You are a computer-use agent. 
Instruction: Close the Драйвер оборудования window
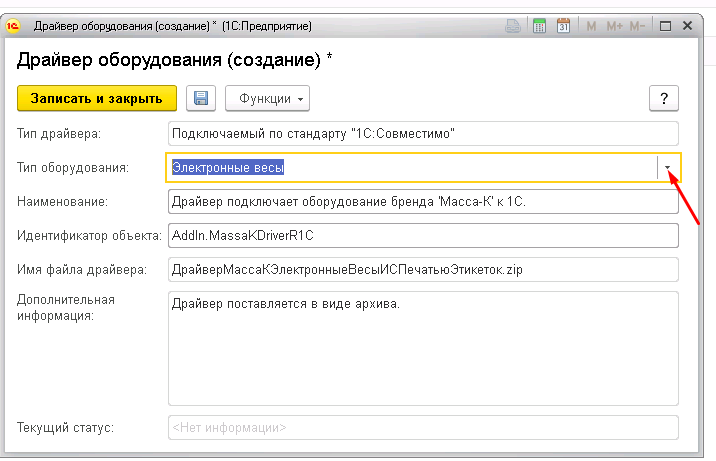[x=688, y=26]
